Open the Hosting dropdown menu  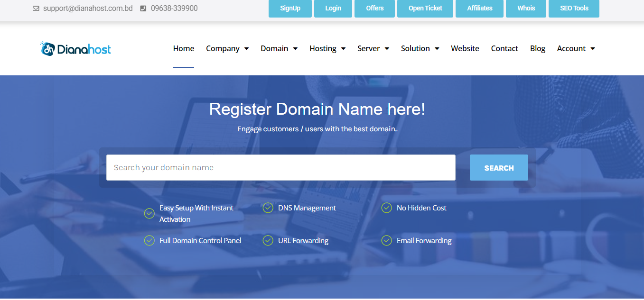tap(327, 48)
